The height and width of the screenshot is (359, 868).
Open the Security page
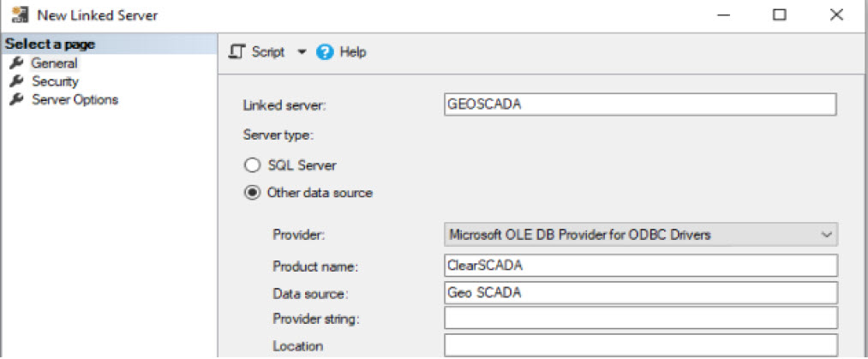coord(55,81)
